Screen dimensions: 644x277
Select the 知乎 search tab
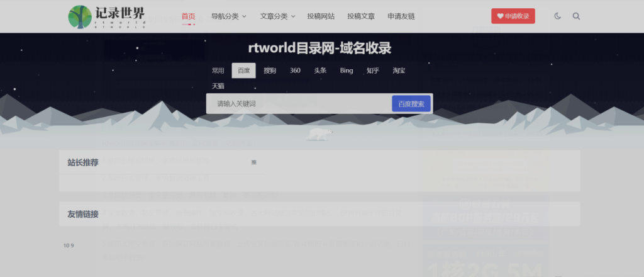(373, 71)
